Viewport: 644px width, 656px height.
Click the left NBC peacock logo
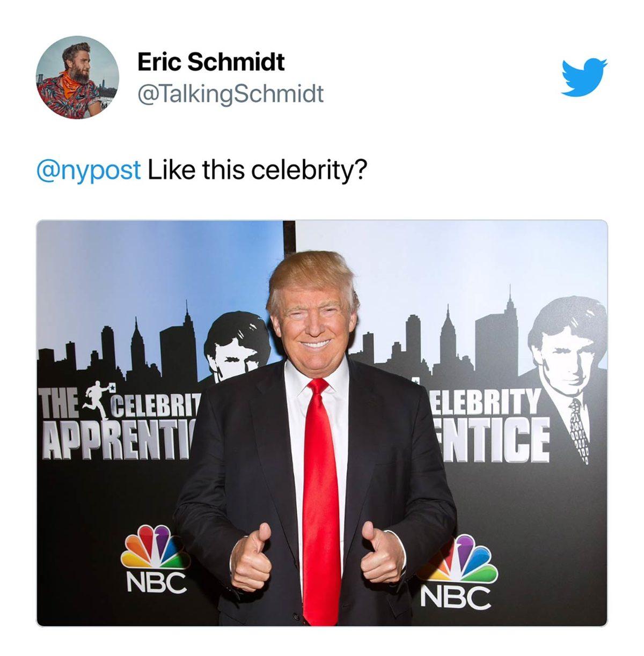point(153,546)
